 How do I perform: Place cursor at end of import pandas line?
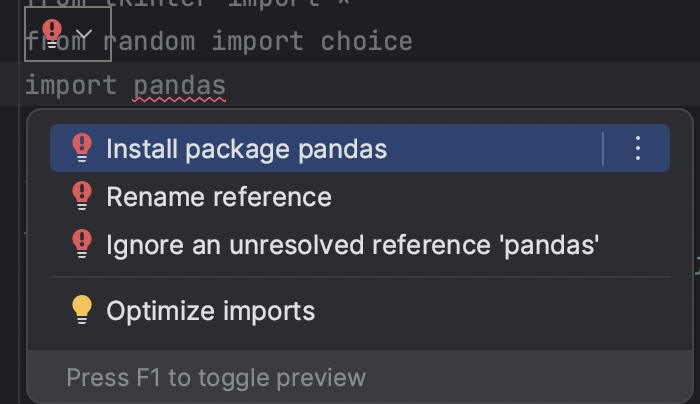[228, 86]
